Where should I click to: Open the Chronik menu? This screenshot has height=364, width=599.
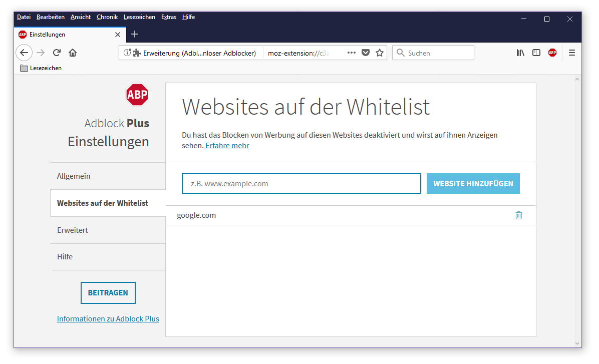tap(107, 17)
